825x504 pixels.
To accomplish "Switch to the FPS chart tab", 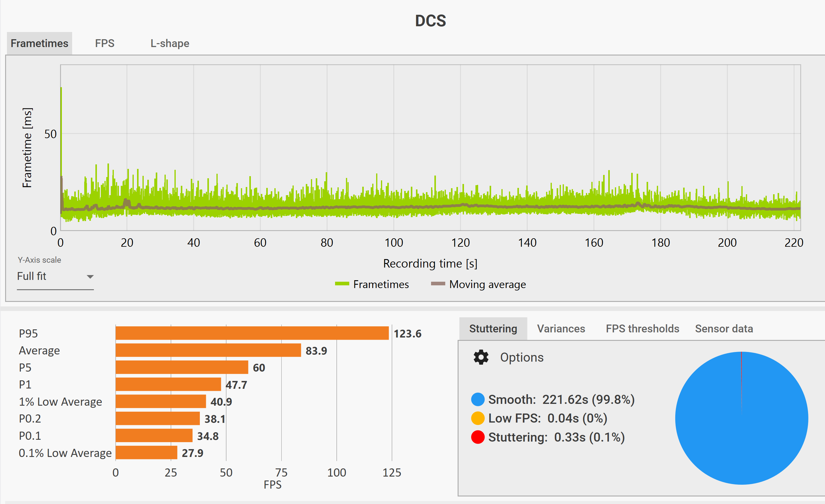I will tap(104, 43).
